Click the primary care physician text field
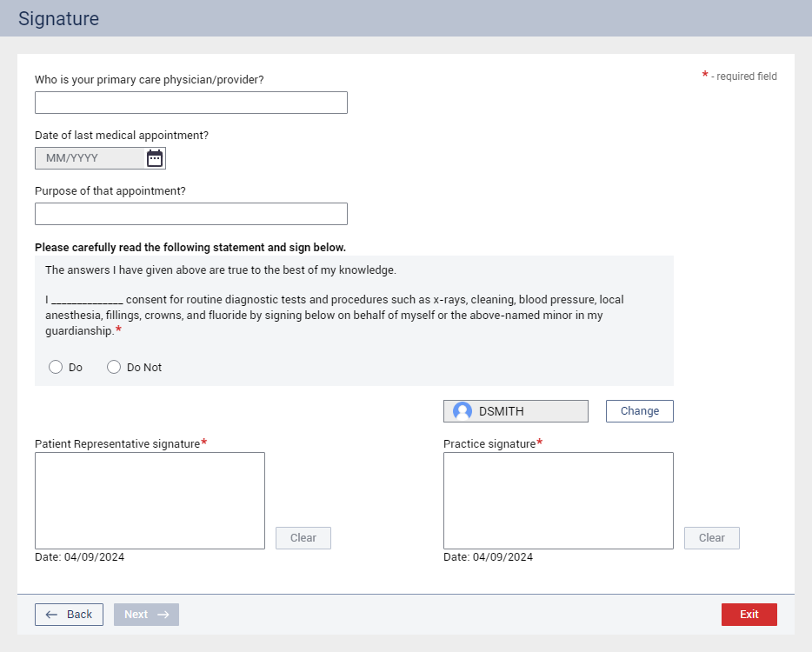This screenshot has height=652, width=812. (190, 103)
